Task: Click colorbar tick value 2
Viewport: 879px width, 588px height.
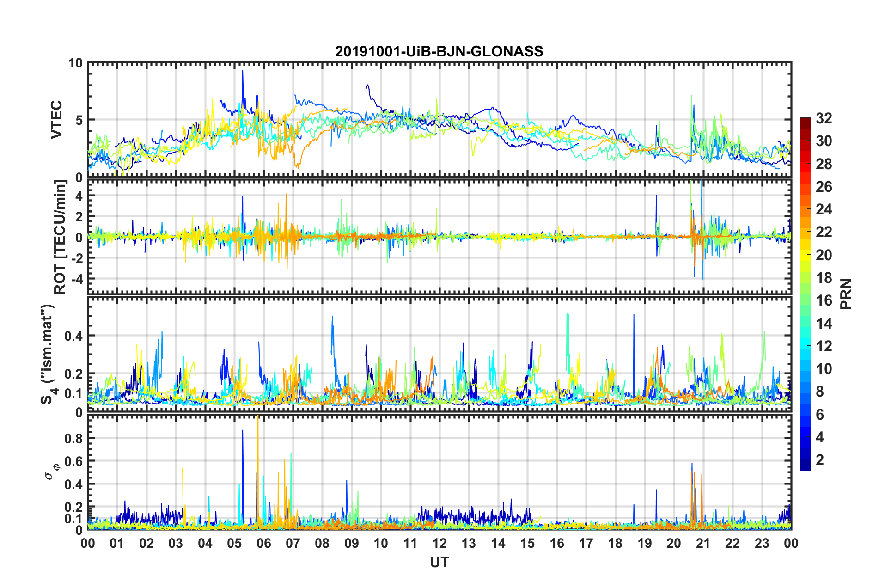Action: (x=820, y=459)
